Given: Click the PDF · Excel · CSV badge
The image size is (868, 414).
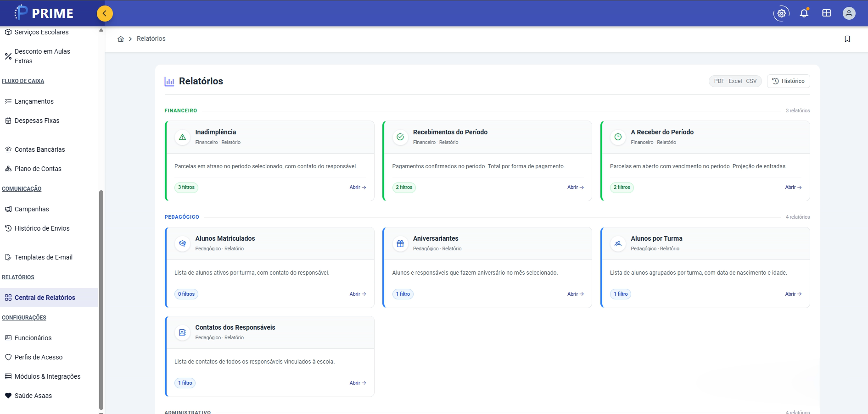Looking at the screenshot, I should coord(735,81).
